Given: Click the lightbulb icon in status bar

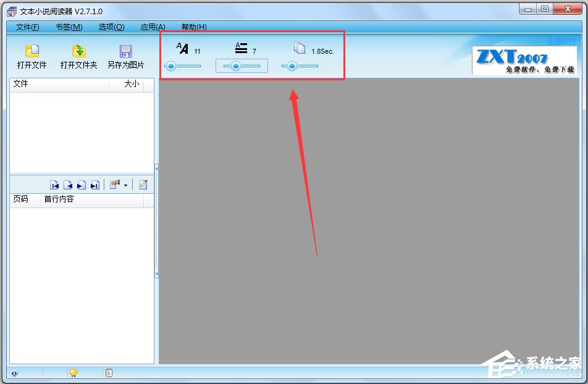Looking at the screenshot, I should tap(73, 372).
